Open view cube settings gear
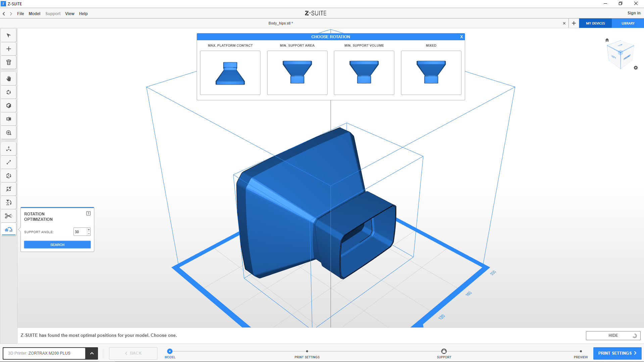Screen dimensions: 644x362 636,68
